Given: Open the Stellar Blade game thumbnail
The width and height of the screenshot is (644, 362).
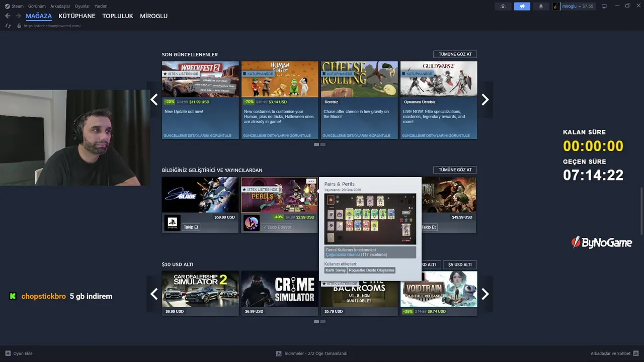Looking at the screenshot, I should click(200, 195).
